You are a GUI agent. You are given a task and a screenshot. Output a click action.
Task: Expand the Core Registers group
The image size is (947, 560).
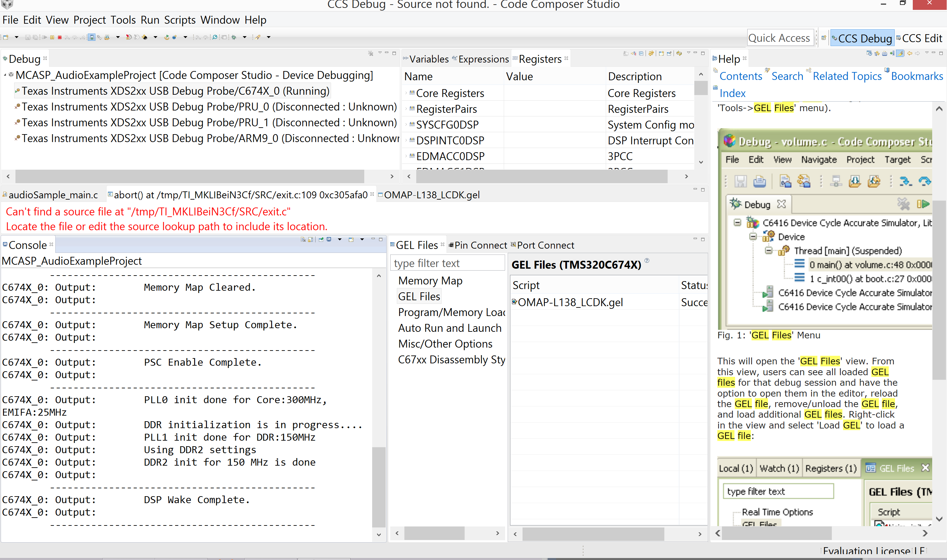406,93
